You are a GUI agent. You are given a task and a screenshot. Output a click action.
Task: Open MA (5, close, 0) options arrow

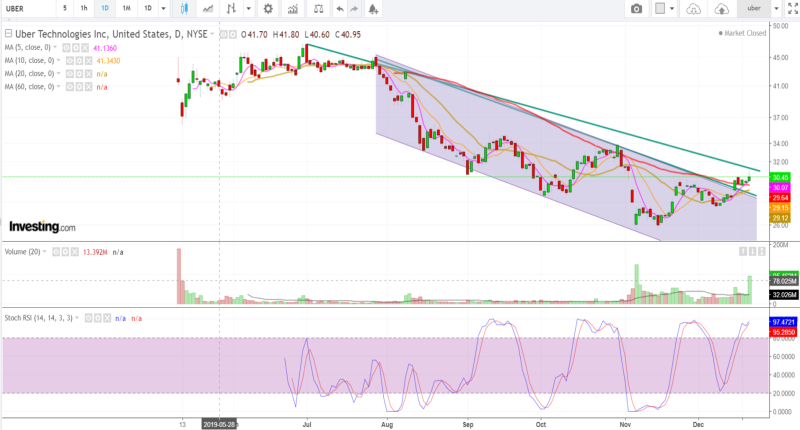(56, 47)
